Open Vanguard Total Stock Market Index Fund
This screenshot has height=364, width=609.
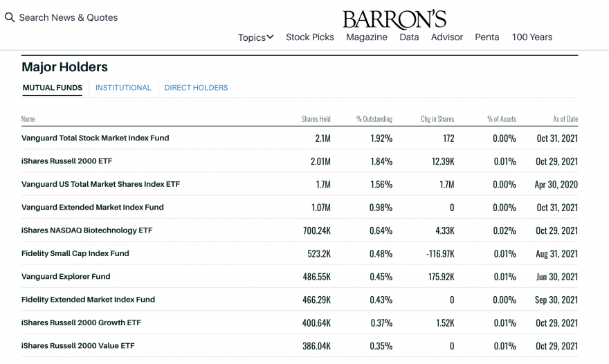click(96, 138)
